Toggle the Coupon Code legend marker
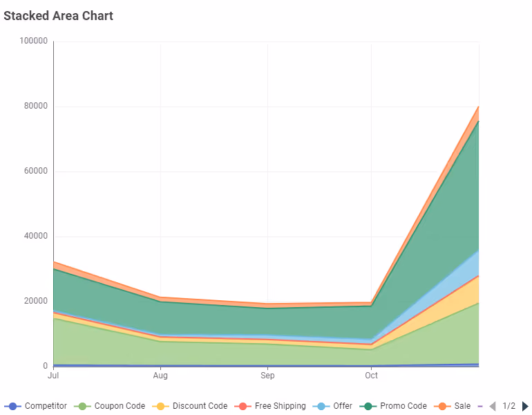The width and height of the screenshot is (532, 415). 82,406
